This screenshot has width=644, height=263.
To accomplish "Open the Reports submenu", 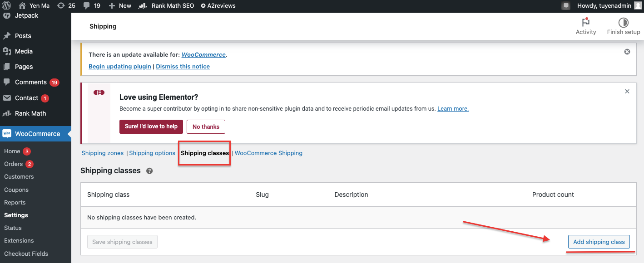I will (x=15, y=202).
